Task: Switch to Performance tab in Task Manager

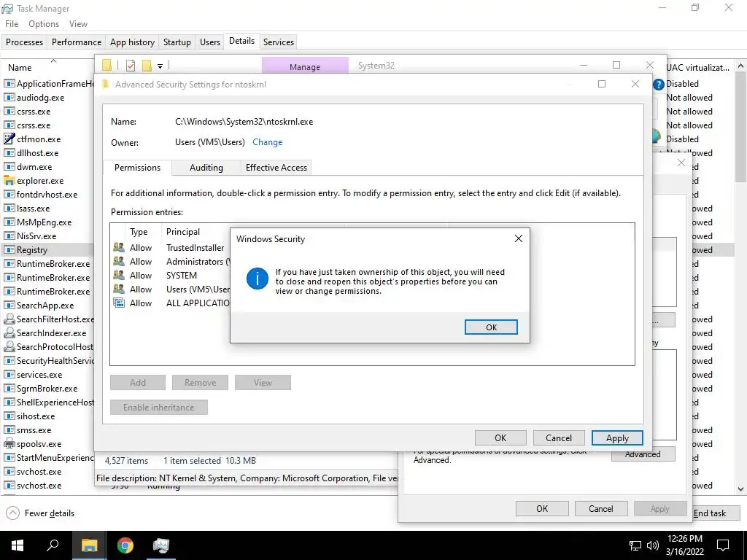Action: point(76,42)
